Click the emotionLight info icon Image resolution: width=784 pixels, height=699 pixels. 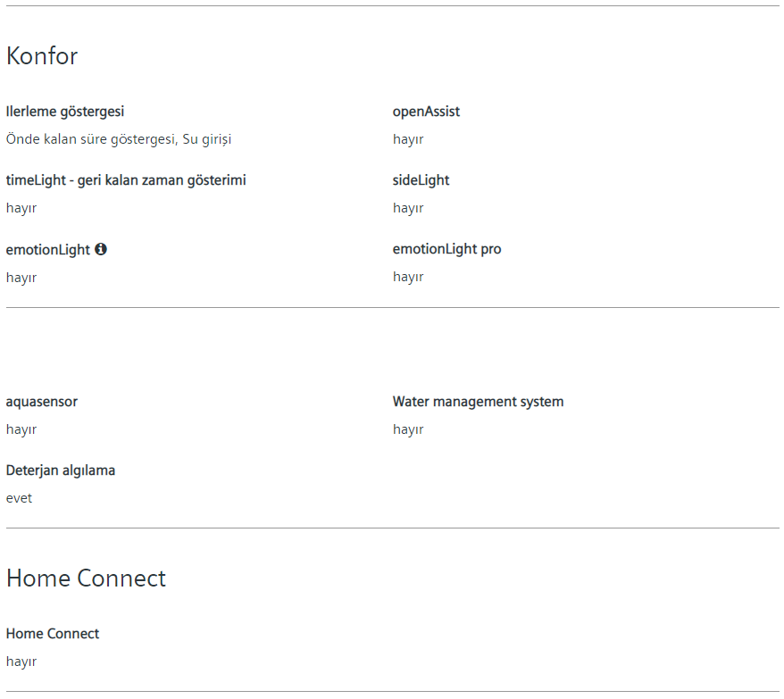pyautogui.click(x=101, y=249)
